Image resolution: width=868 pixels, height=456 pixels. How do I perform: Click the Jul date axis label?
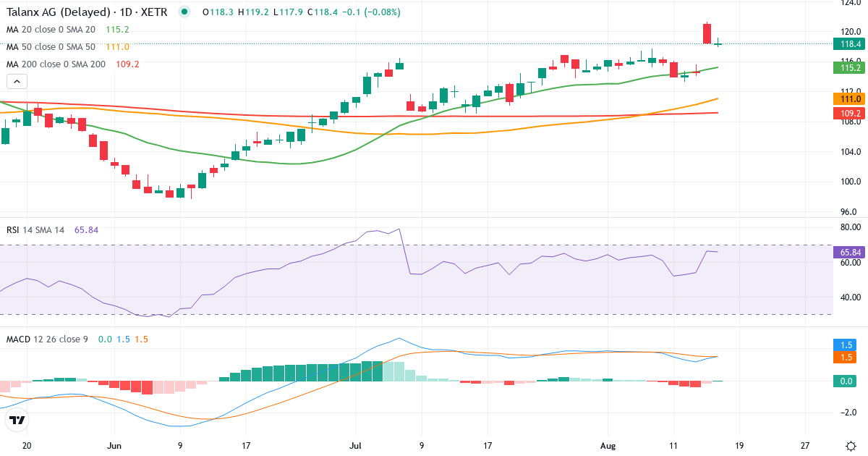pos(355,446)
